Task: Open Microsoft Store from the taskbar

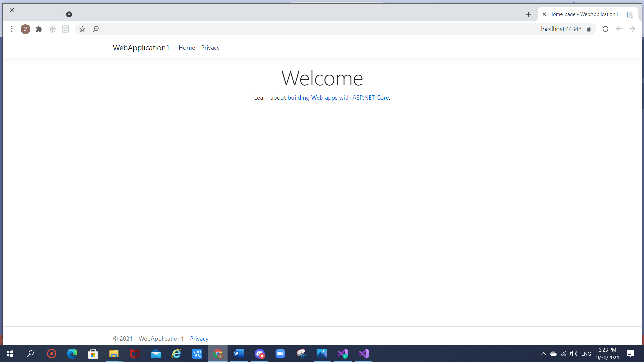Action: 93,354
